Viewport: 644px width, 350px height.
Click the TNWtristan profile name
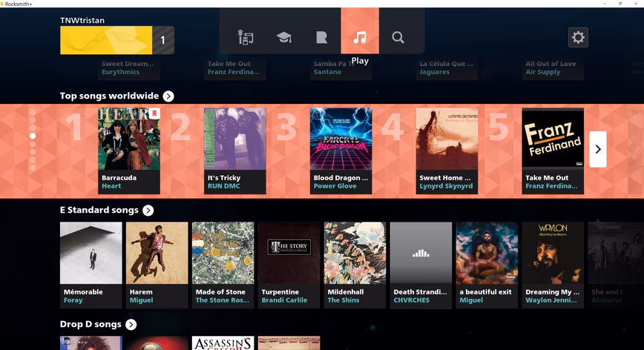coord(82,20)
